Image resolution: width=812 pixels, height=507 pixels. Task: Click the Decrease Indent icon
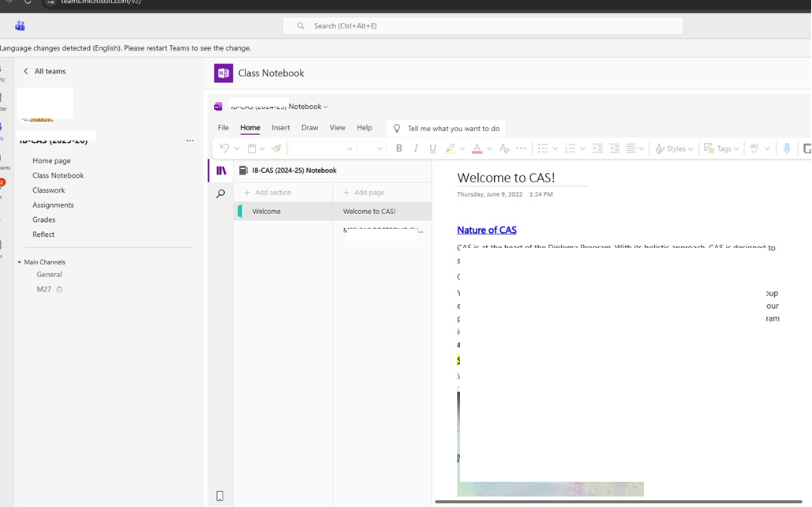point(597,148)
